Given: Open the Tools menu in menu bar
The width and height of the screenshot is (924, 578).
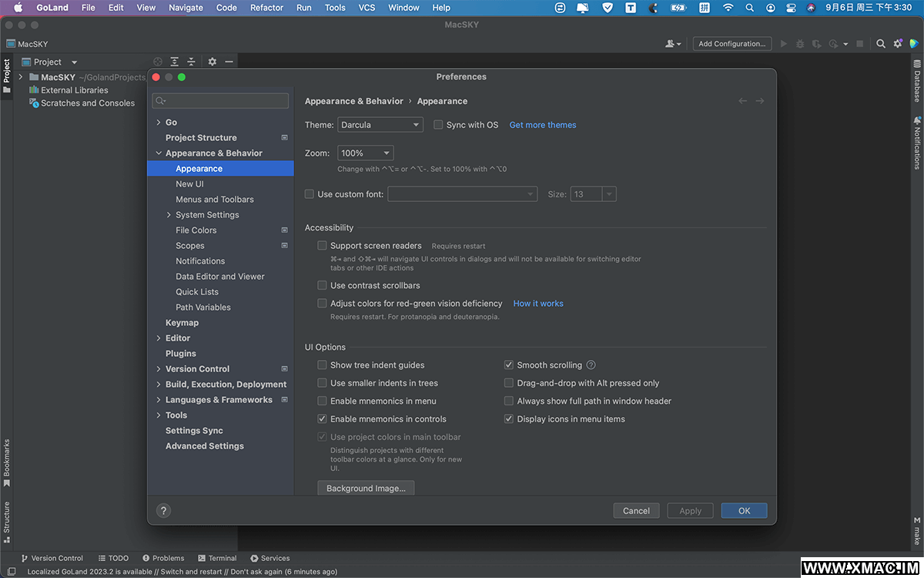Looking at the screenshot, I should 335,8.
